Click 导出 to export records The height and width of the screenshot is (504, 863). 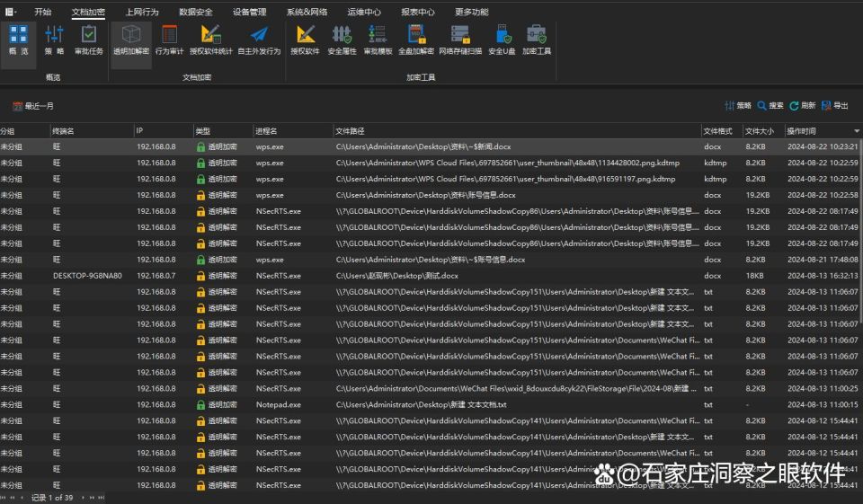[834, 106]
